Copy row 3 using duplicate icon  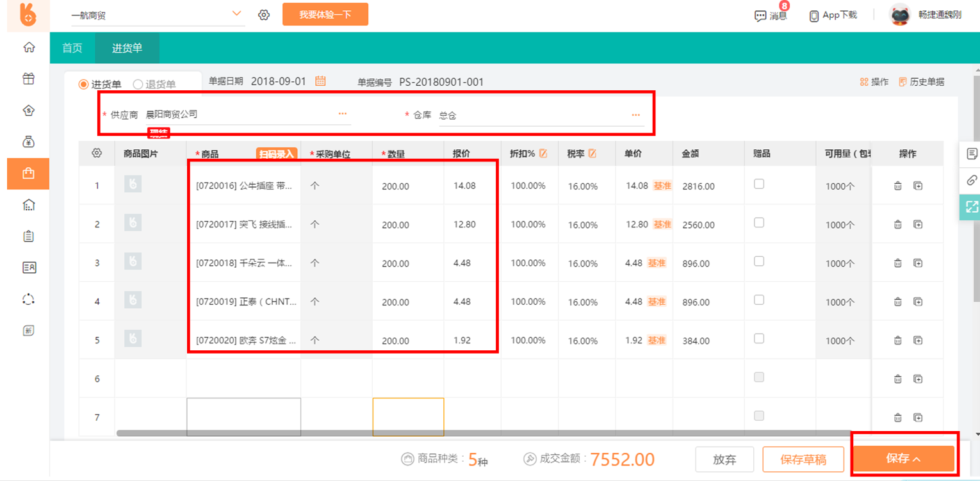click(918, 263)
